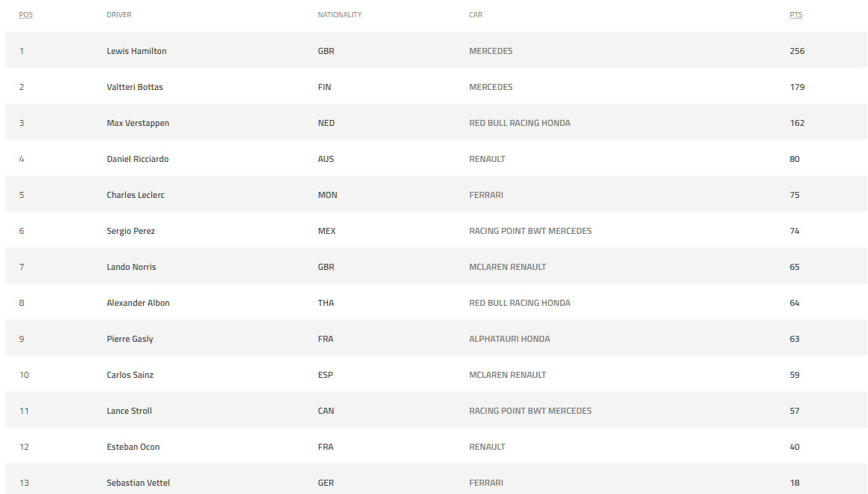Open Sergio Perez driver profile
Viewport: 868px width, 494px height.
(130, 231)
